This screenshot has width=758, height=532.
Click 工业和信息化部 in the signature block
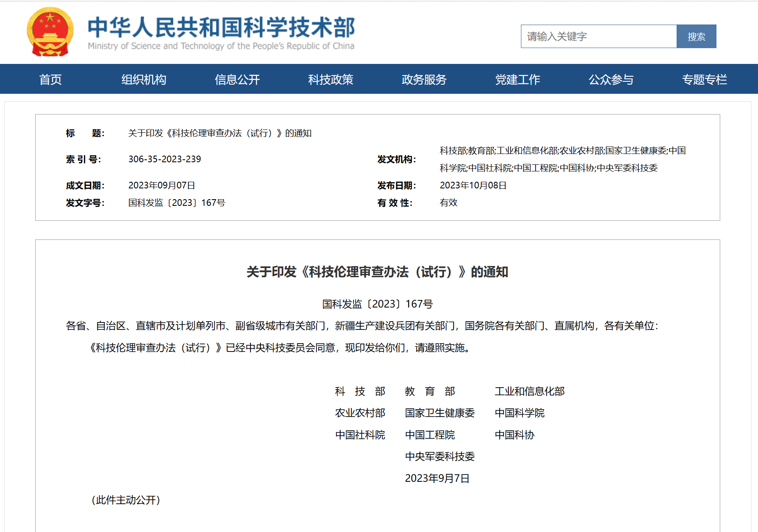click(530, 391)
